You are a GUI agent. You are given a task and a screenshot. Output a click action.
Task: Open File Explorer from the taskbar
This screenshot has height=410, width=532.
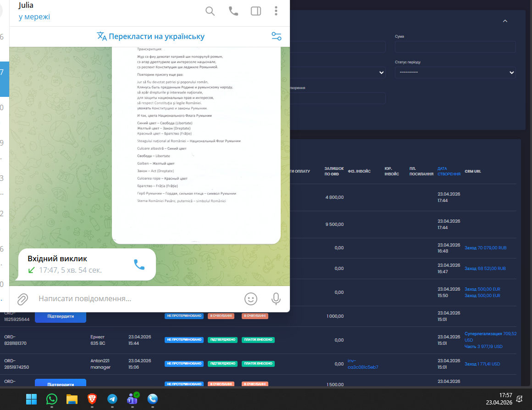(72, 399)
